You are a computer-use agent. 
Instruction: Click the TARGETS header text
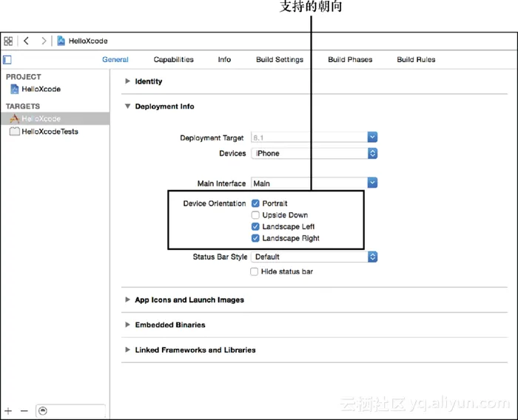[x=23, y=106]
